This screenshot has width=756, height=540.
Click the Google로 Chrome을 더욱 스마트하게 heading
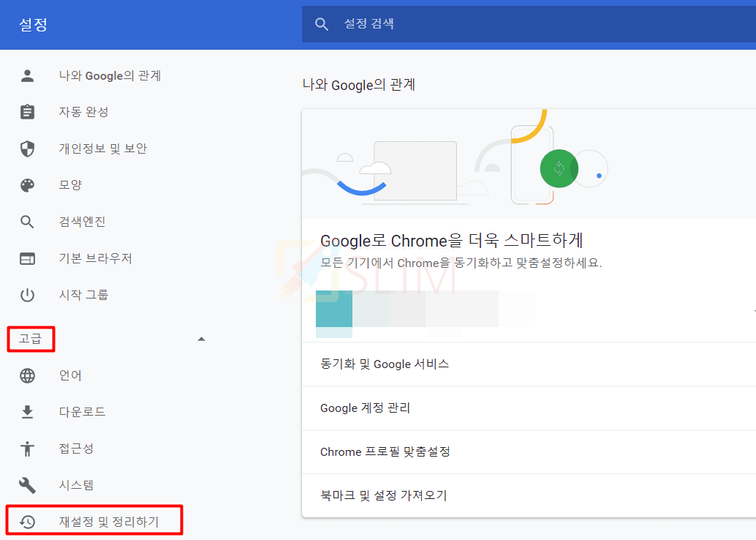pyautogui.click(x=452, y=240)
